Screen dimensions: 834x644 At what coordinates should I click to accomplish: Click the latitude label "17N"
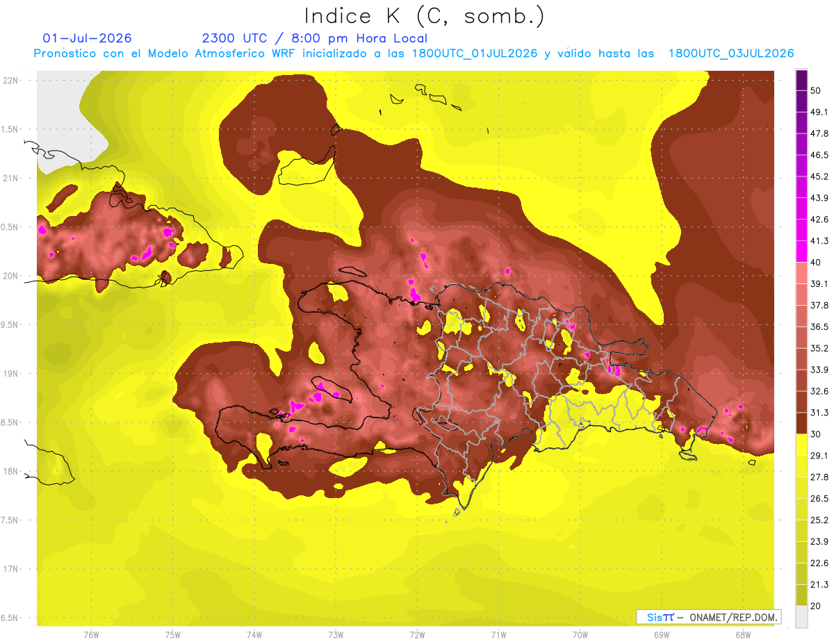point(10,569)
